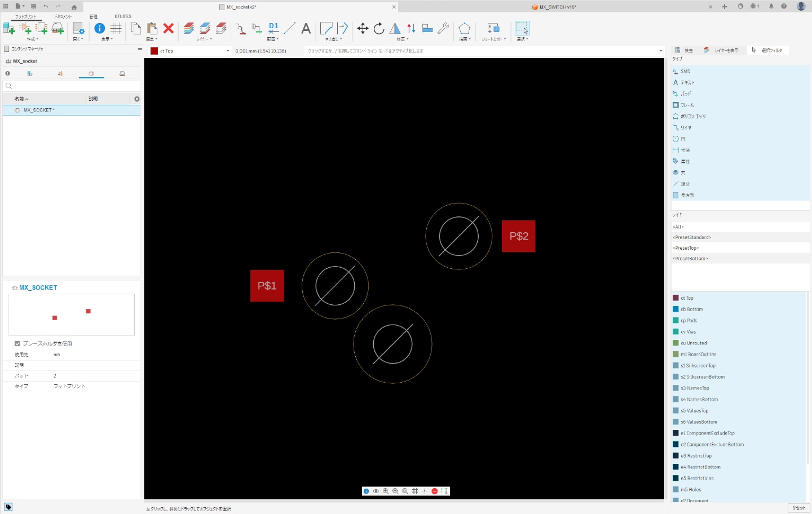Expand the 作成 (Create) toolbar dropdown
Image resolution: width=812 pixels, height=514 pixels.
click(33, 39)
